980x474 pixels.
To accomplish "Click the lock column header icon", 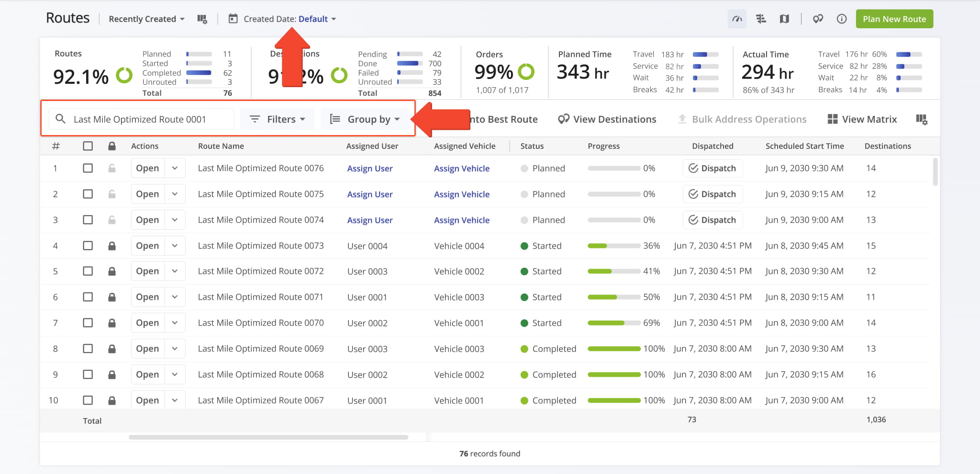I will tap(111, 146).
